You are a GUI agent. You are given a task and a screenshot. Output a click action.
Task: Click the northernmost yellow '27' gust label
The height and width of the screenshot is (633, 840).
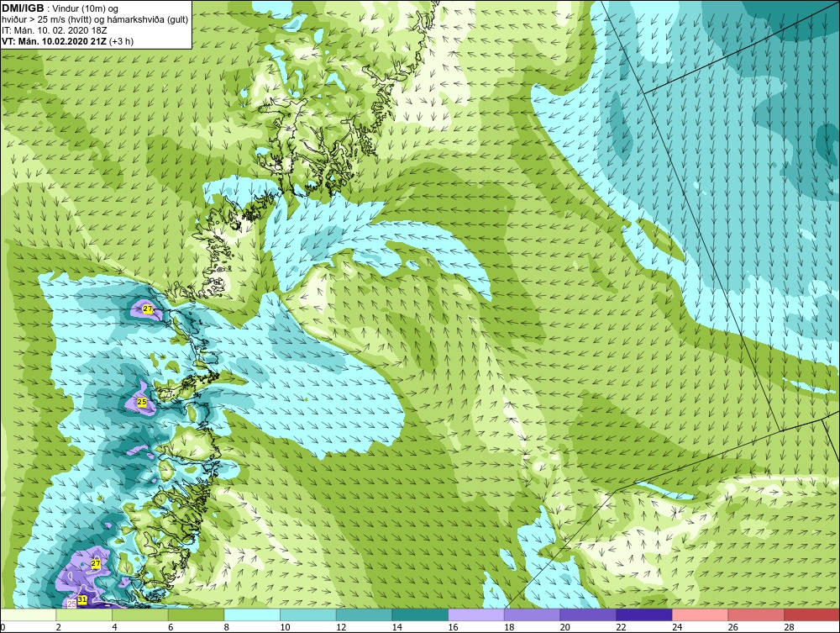pos(148,309)
